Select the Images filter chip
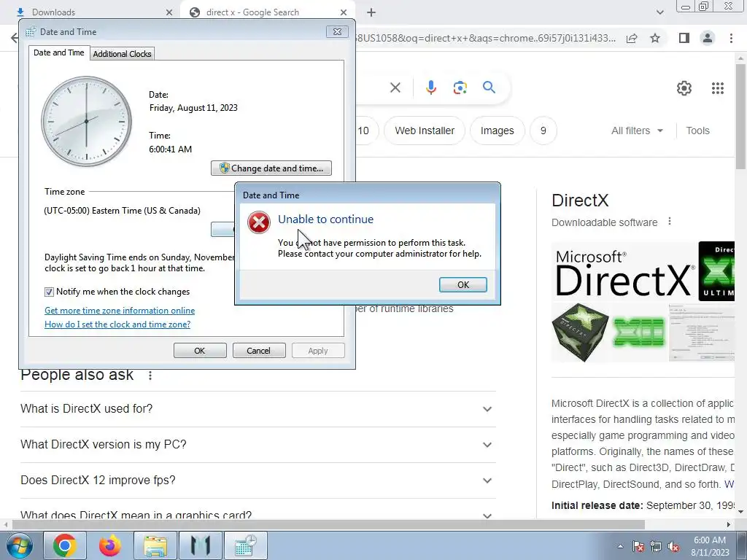The image size is (747, 560). click(x=497, y=131)
